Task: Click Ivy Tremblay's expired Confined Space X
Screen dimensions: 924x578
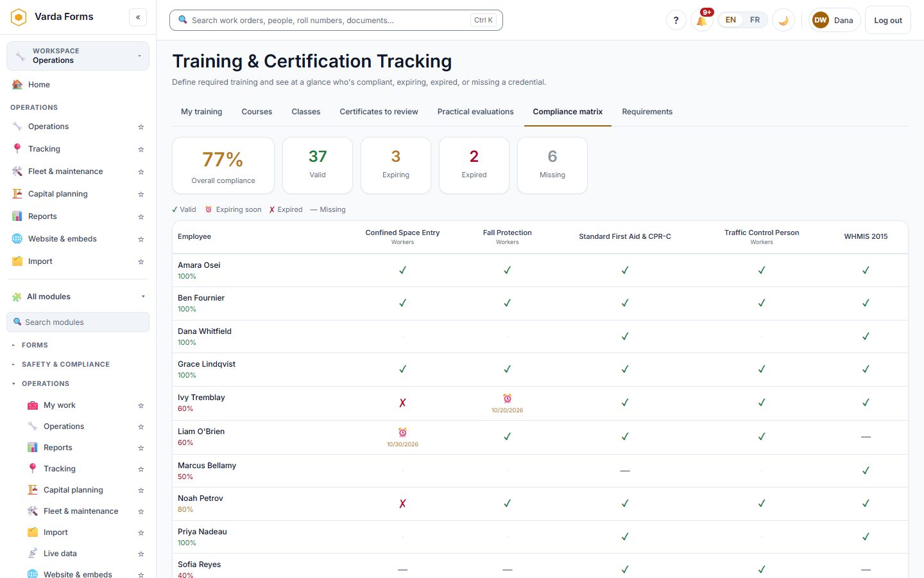Action: tap(402, 403)
